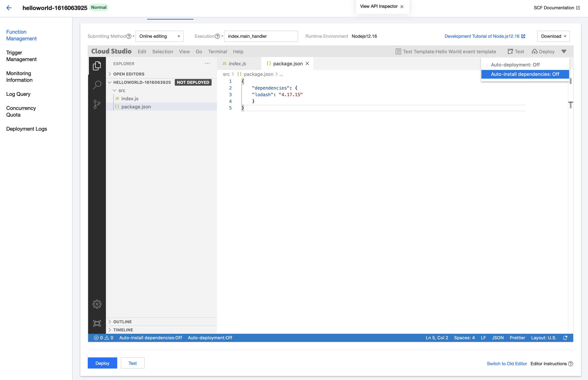Click the blue back arrow beside the function name

click(9, 8)
